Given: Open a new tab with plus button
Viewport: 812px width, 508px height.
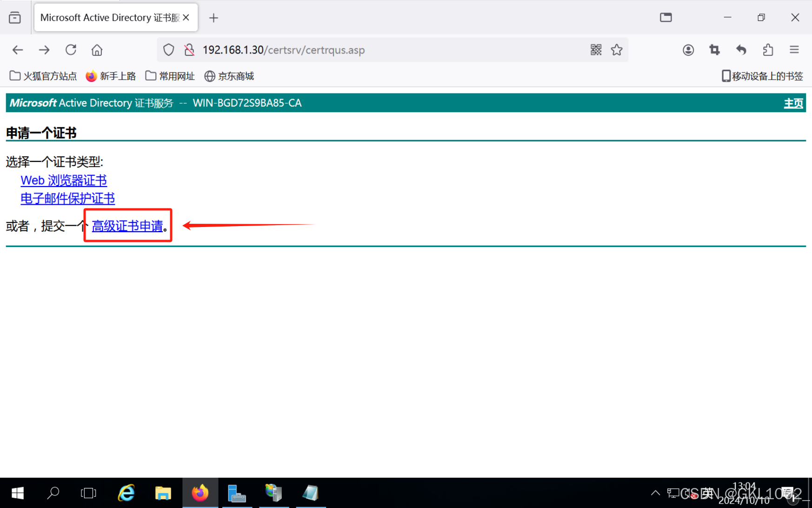Looking at the screenshot, I should 213,18.
